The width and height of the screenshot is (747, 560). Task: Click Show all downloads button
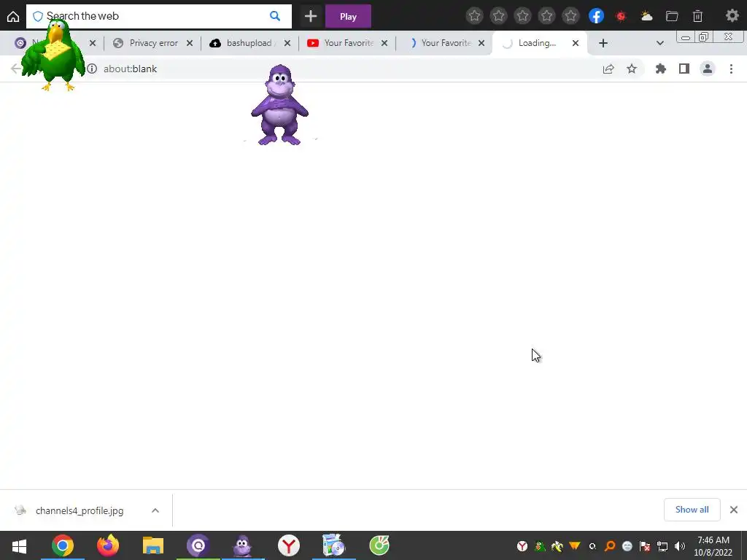pyautogui.click(x=692, y=510)
